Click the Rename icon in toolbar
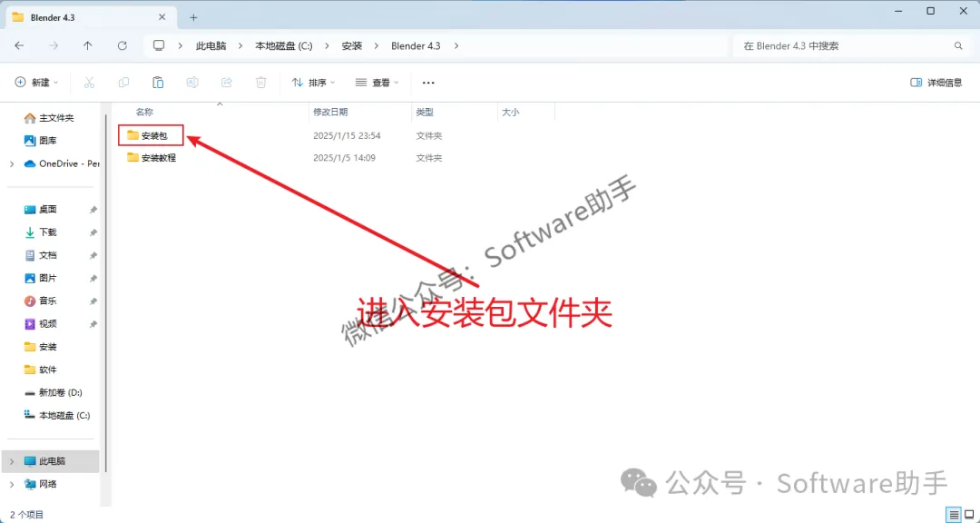980x523 pixels. pos(192,83)
